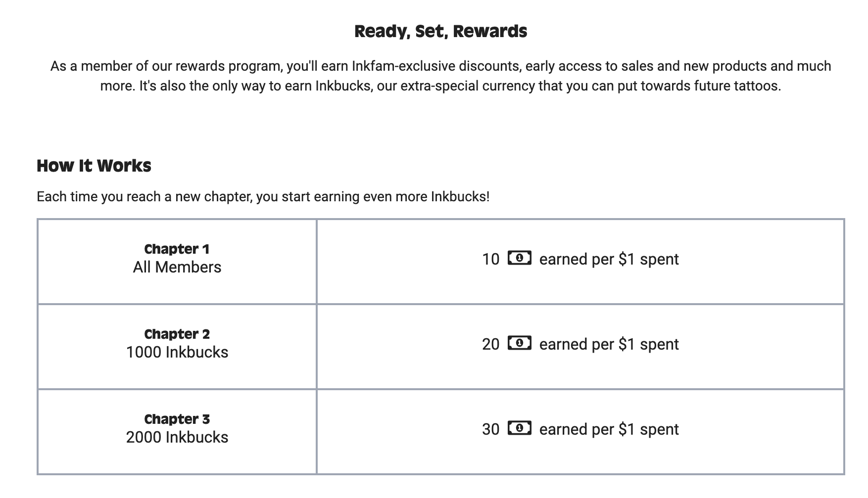This screenshot has height=498, width=868.
Task: Click the Chapter 1 label
Action: click(x=177, y=249)
